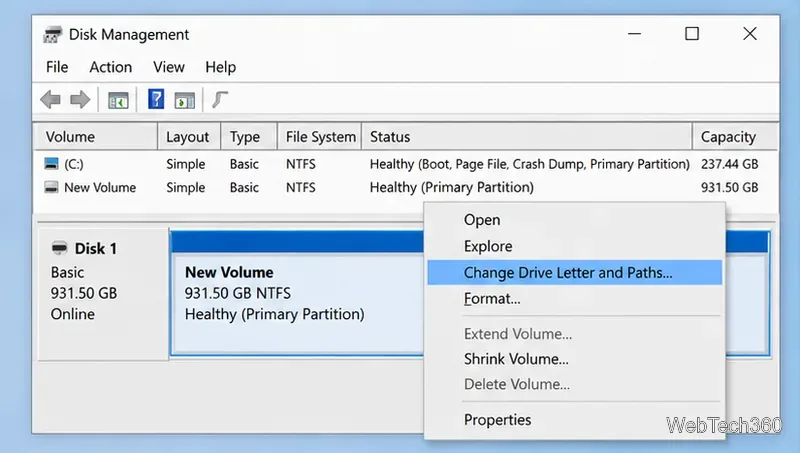Open the File menu

pyautogui.click(x=57, y=67)
